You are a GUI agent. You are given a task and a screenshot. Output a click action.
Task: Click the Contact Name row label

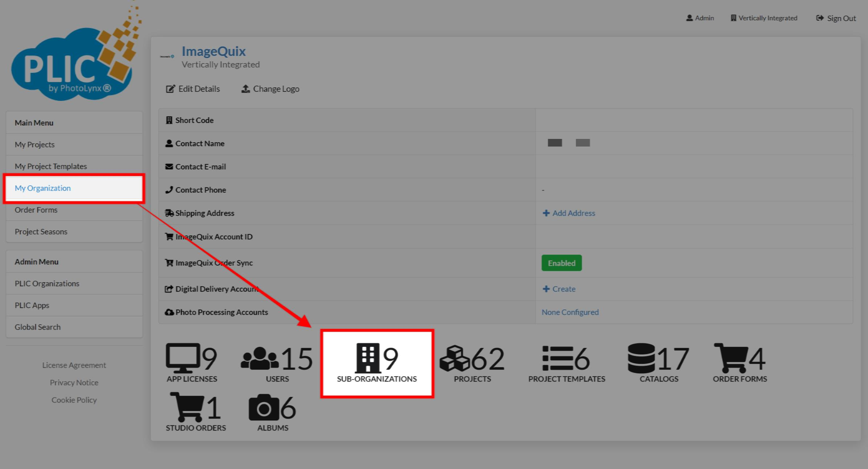pos(200,143)
